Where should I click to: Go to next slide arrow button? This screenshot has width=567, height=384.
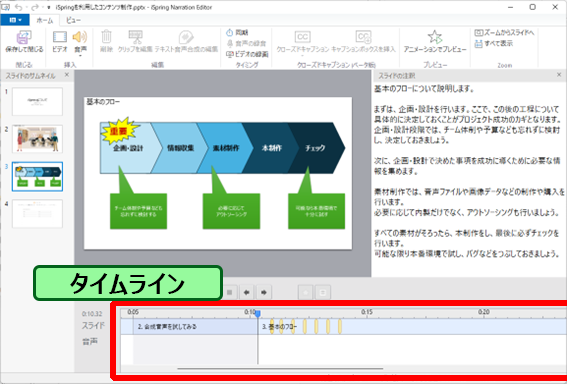click(x=264, y=292)
